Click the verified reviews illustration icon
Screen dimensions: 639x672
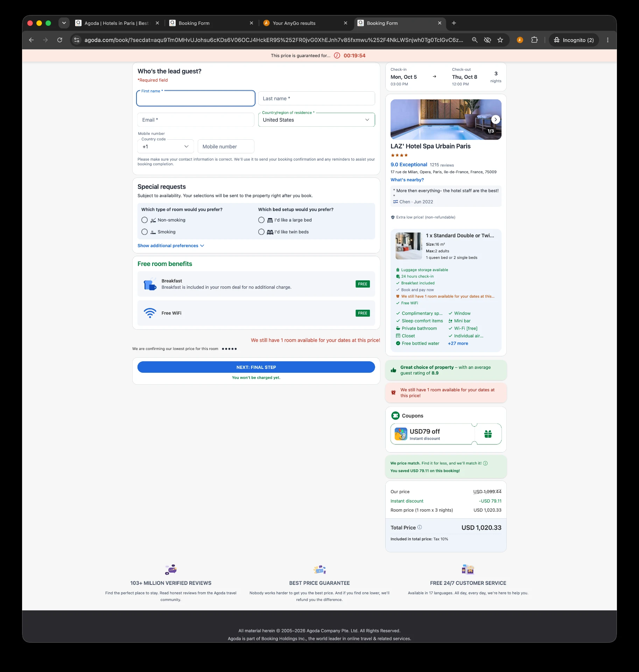pyautogui.click(x=171, y=569)
